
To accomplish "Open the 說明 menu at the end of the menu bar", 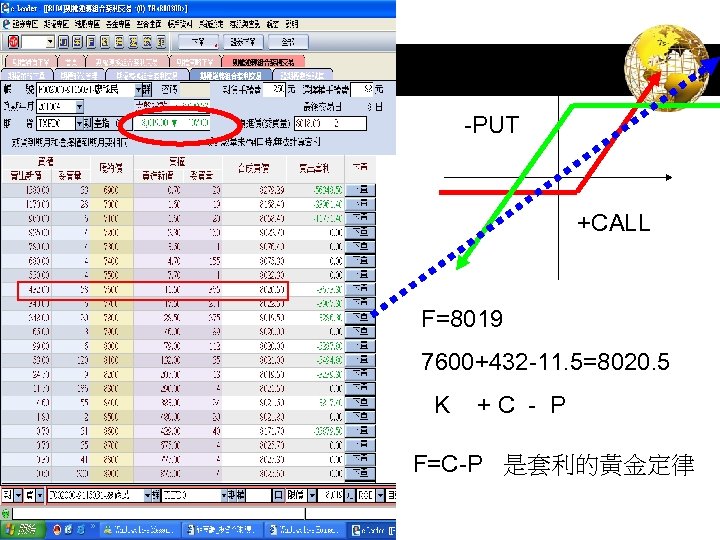I will (291, 24).
